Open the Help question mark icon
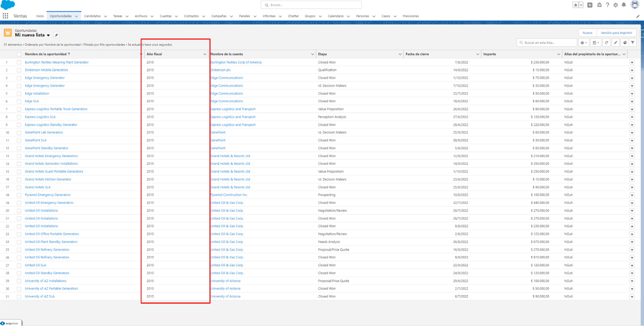644x326 pixels. (607, 5)
